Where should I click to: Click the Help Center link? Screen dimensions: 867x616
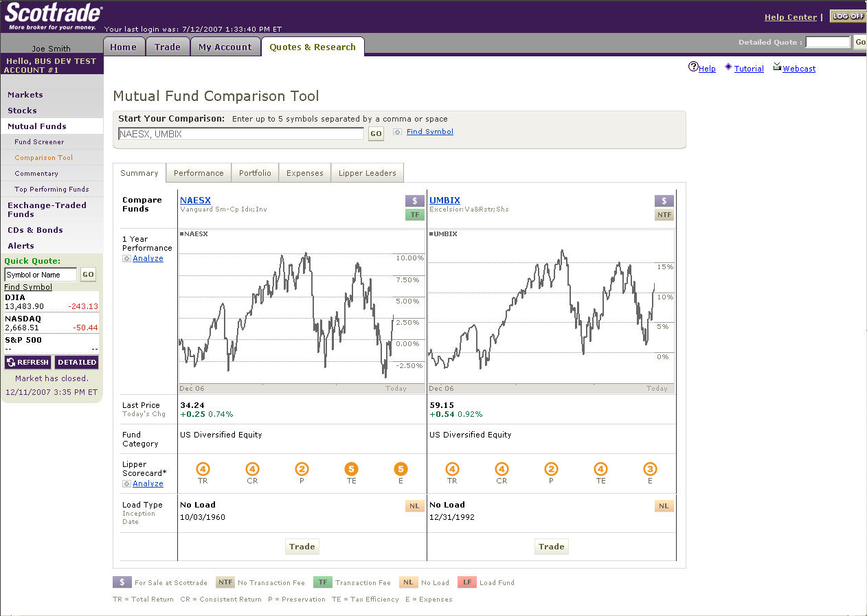click(791, 17)
